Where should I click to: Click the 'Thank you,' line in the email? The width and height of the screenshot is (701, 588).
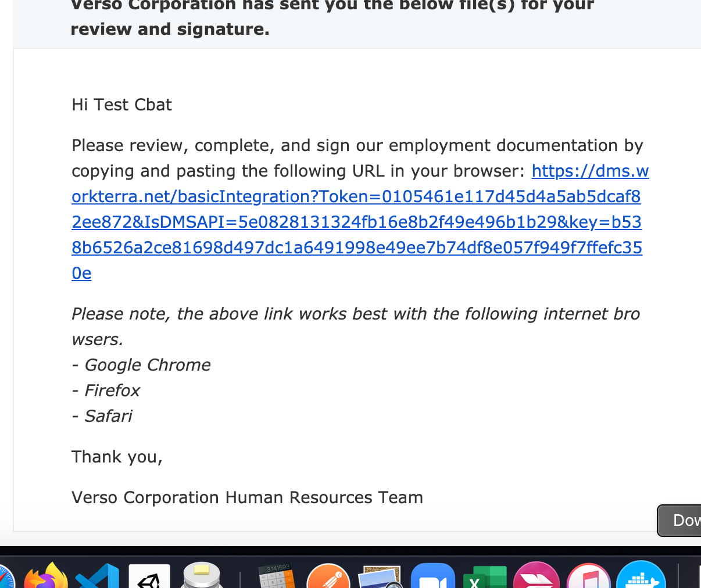tap(117, 457)
